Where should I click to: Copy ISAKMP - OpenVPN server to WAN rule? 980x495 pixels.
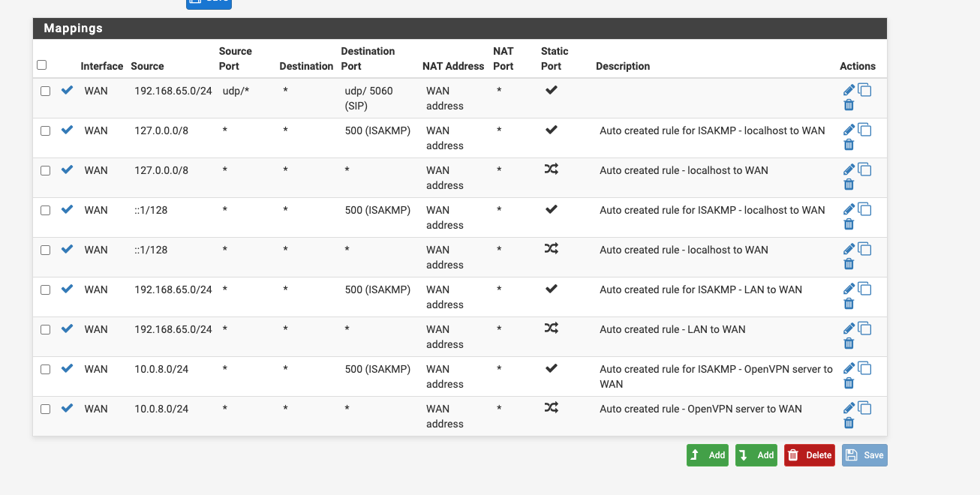tap(864, 368)
